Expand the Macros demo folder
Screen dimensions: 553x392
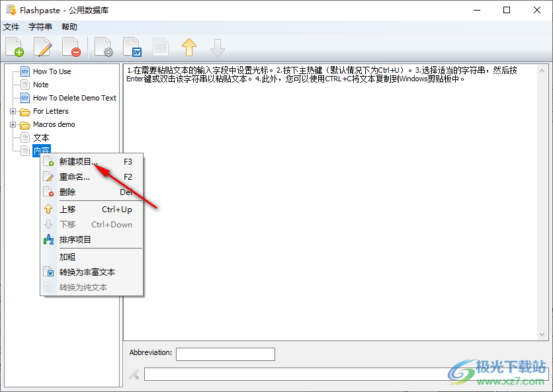click(14, 124)
